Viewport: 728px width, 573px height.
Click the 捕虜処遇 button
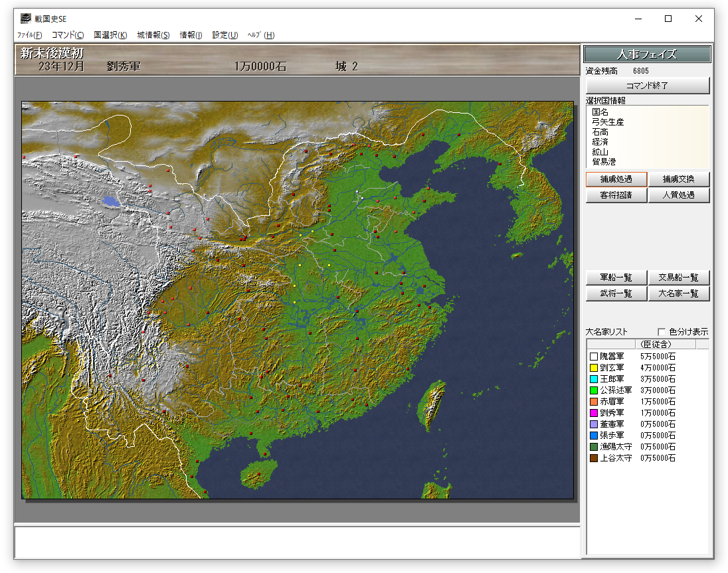616,179
